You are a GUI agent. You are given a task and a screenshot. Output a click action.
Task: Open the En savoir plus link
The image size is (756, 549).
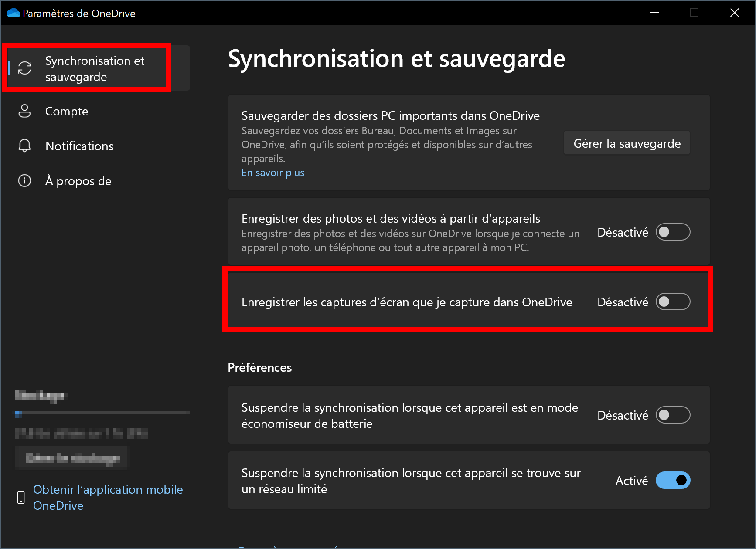pyautogui.click(x=273, y=173)
